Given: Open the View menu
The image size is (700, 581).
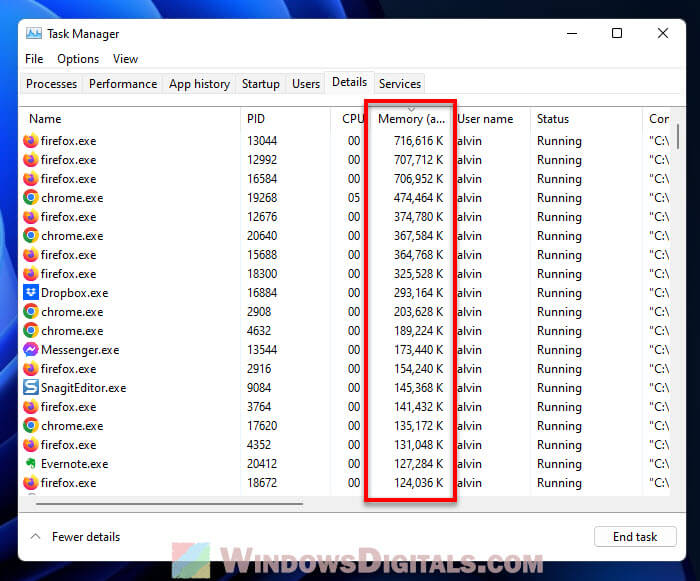Looking at the screenshot, I should [125, 59].
